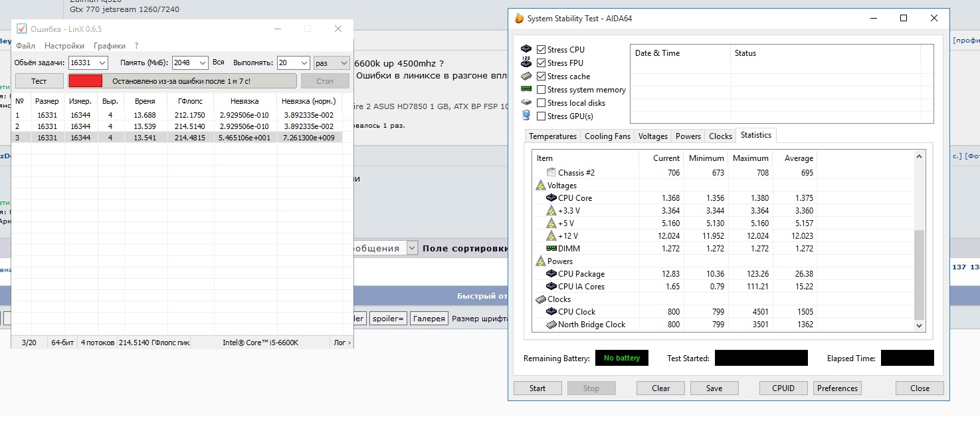Click the Chassis #2 fan icon
Image resolution: width=980 pixels, height=431 pixels.
tap(551, 172)
